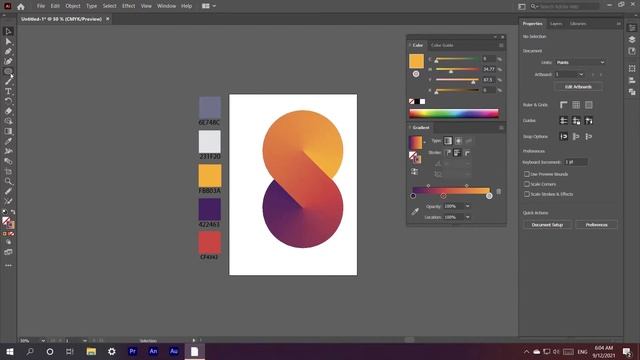Enable Scale Strokes & Effects checkbox

[527, 194]
